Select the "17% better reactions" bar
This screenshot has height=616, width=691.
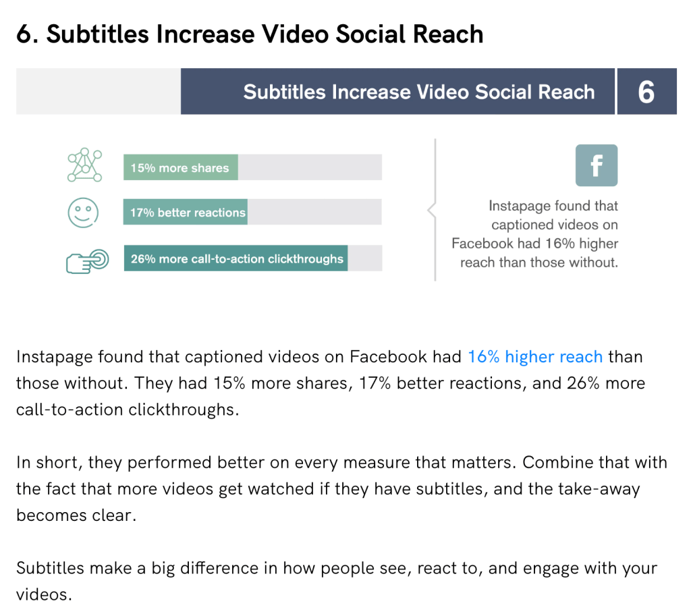[x=186, y=213]
